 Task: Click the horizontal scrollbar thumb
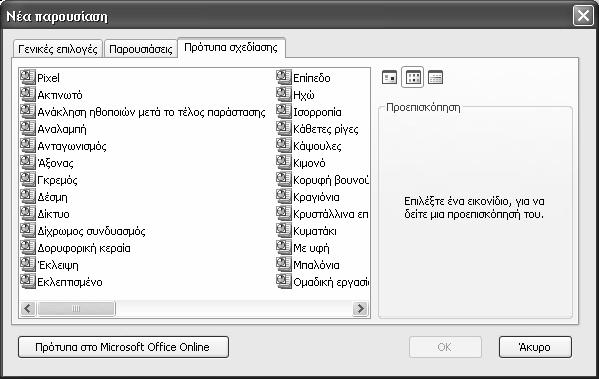pos(76,308)
